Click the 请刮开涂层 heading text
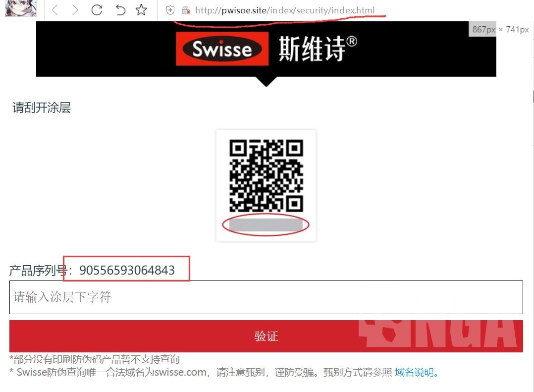The height and width of the screenshot is (392, 534). (42, 108)
